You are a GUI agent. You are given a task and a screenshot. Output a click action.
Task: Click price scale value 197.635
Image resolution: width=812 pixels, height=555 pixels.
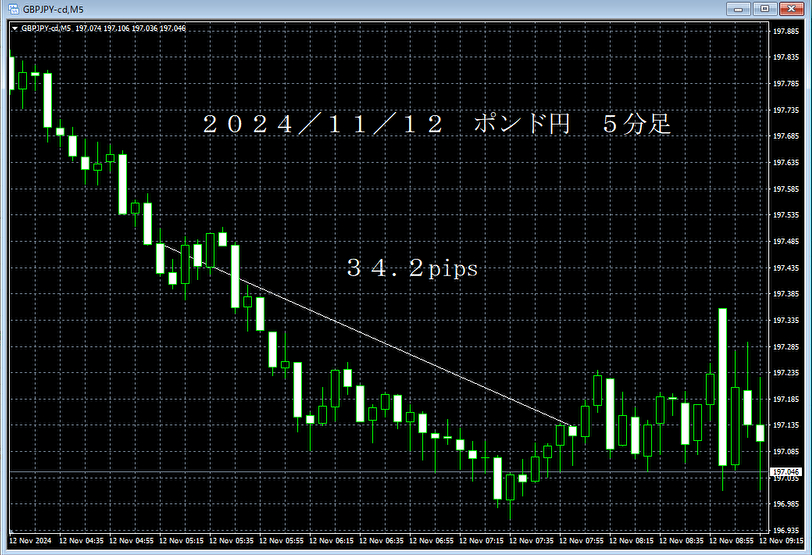tap(786, 162)
